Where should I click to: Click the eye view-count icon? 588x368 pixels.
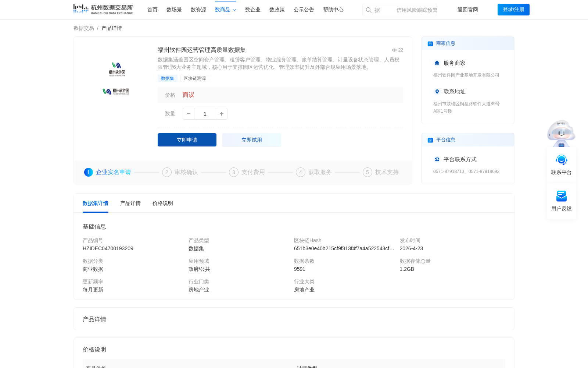pyautogui.click(x=394, y=50)
